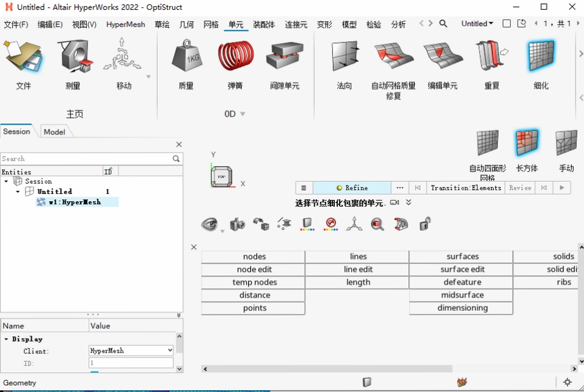Screen dimensions: 584x392
Task: Click the crosshair icon in status bar
Action: coord(567,382)
